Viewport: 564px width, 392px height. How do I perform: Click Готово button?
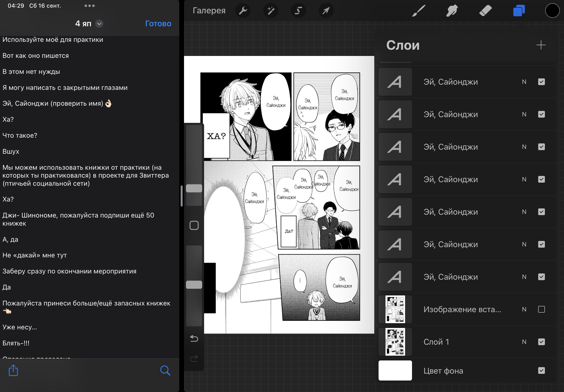[159, 23]
